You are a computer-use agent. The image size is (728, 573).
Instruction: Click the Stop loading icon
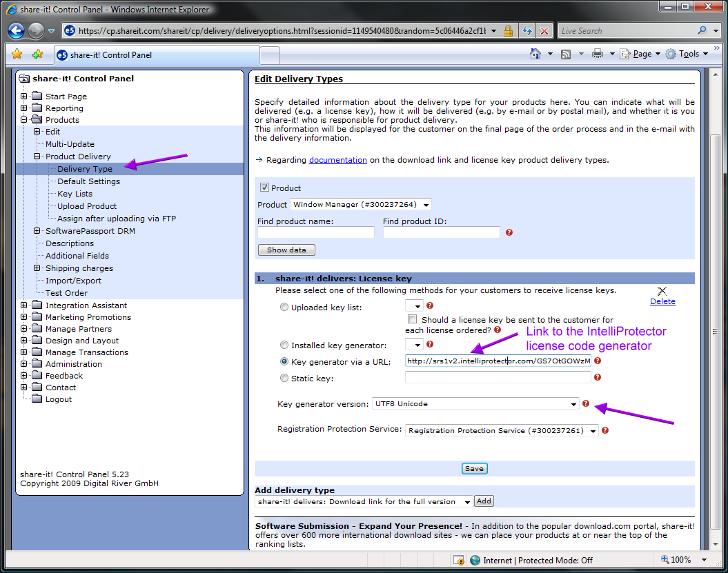point(544,31)
